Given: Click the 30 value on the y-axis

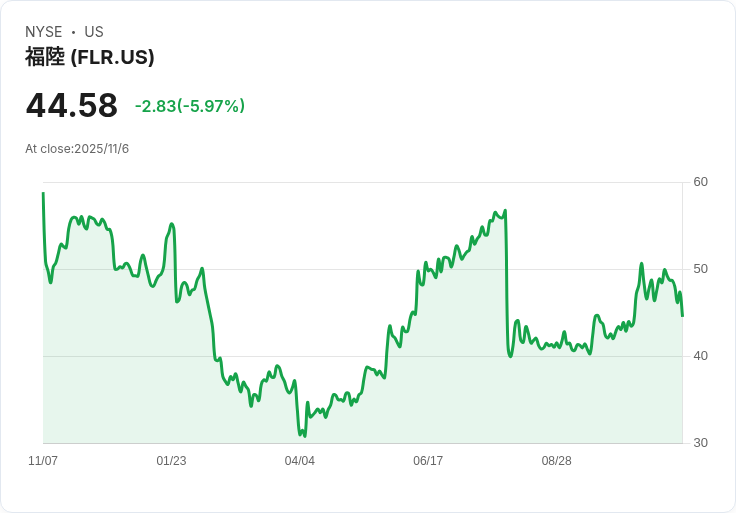Looking at the screenshot, I should click(701, 443).
